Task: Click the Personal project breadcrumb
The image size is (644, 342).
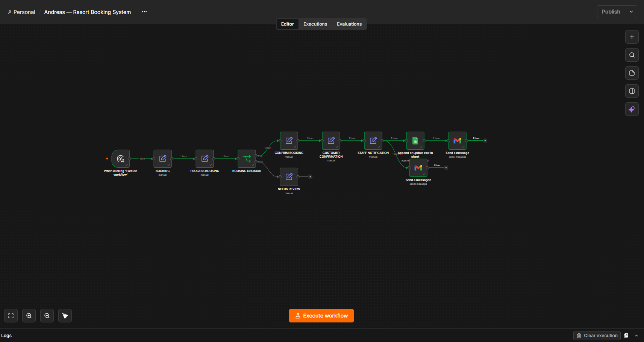Action: [21, 12]
